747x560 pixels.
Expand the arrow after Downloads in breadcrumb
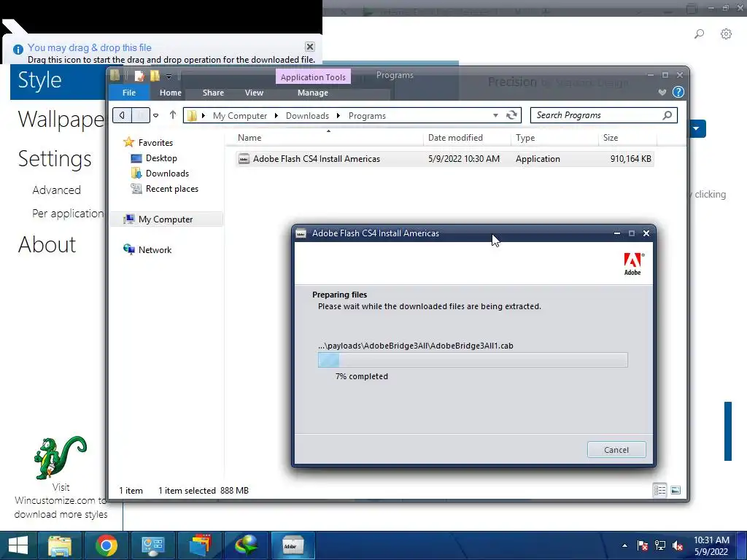[x=338, y=116]
